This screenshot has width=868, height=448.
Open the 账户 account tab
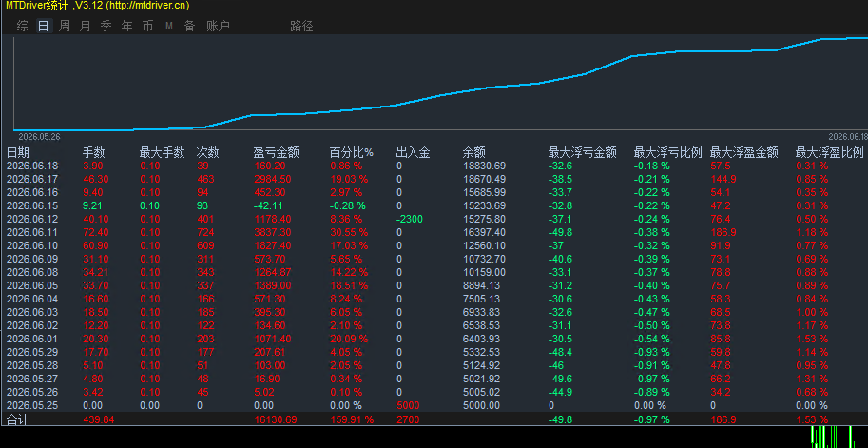click(x=218, y=26)
